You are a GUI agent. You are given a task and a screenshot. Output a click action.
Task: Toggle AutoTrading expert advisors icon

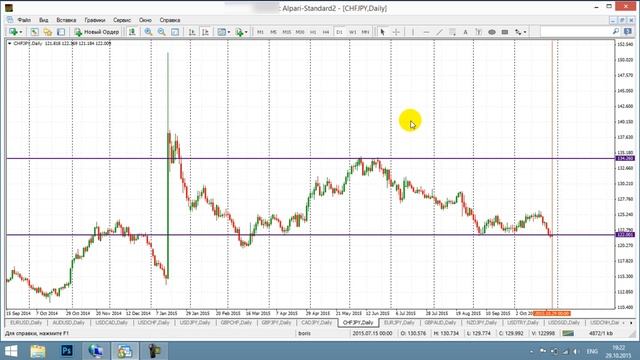tap(132, 32)
